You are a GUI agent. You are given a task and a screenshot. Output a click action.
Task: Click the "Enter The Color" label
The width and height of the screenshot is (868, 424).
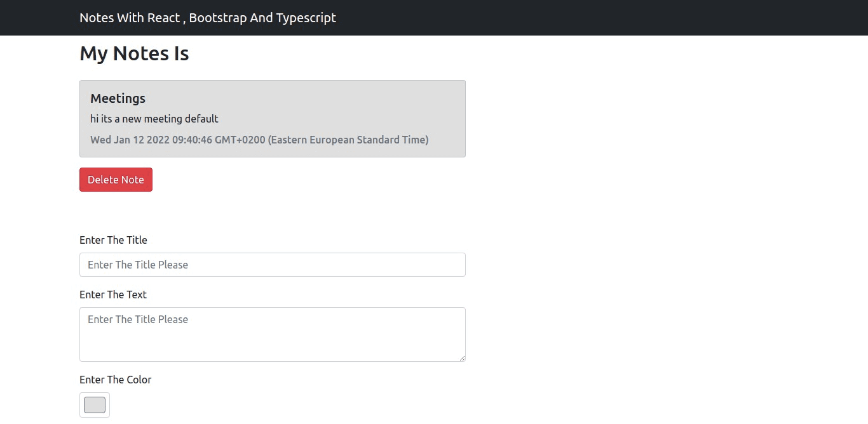(116, 380)
